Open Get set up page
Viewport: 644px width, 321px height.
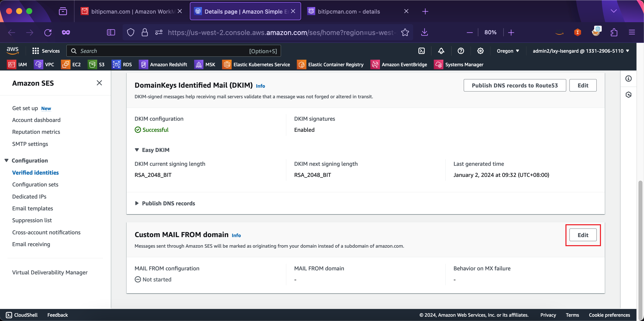click(x=25, y=108)
